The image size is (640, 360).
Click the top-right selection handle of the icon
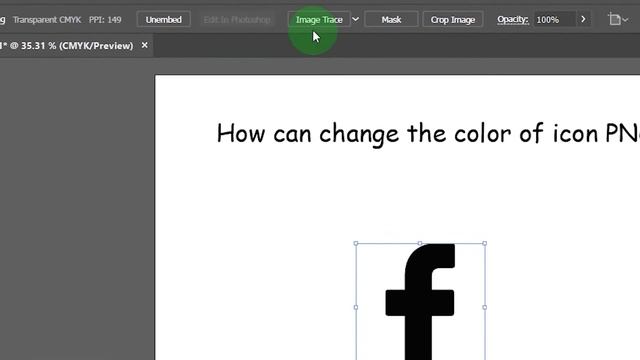click(484, 243)
